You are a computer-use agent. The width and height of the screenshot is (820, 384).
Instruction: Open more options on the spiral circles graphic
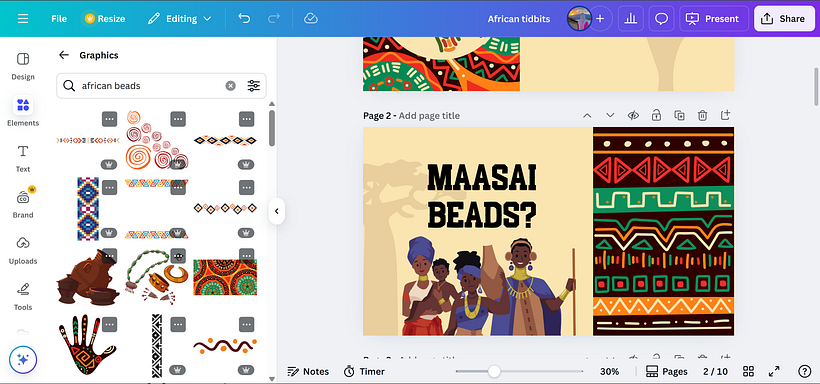178,119
